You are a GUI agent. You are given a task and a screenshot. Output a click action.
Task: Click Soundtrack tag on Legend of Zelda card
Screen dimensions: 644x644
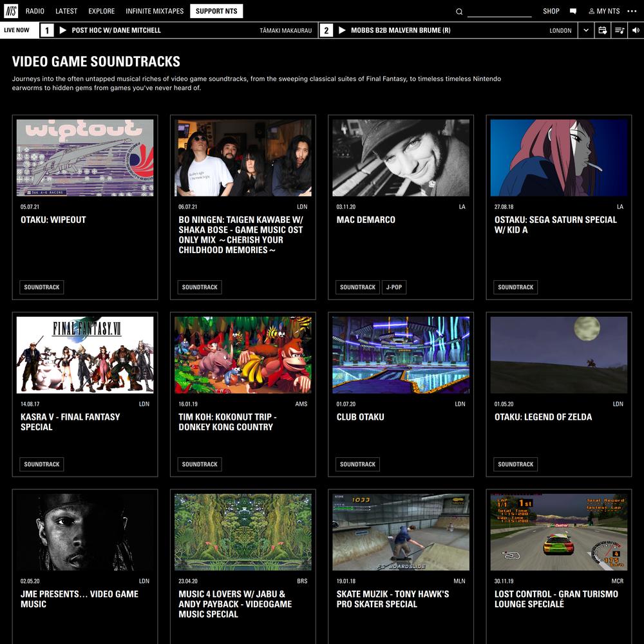coord(515,464)
